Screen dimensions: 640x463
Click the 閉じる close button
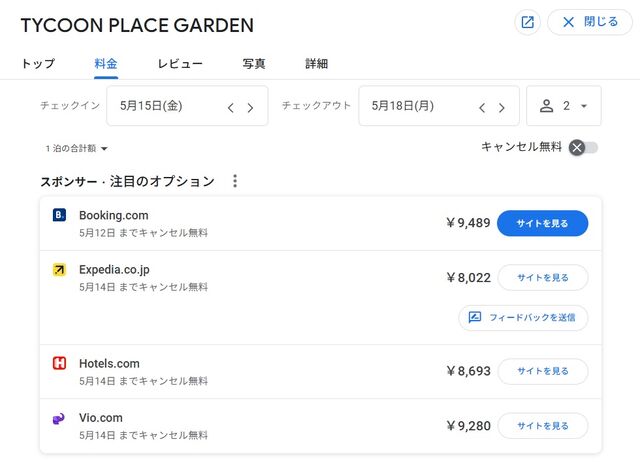pos(590,22)
